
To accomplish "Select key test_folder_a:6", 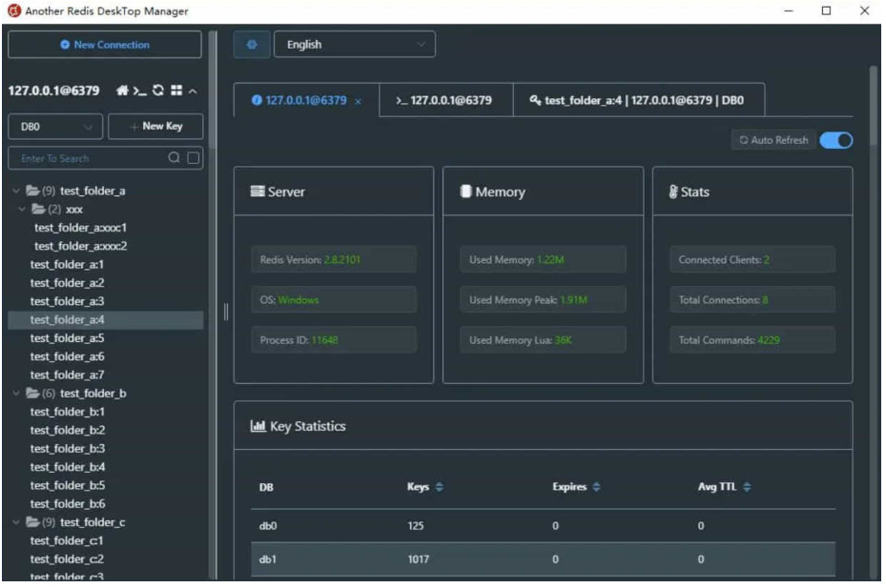I will [x=67, y=357].
